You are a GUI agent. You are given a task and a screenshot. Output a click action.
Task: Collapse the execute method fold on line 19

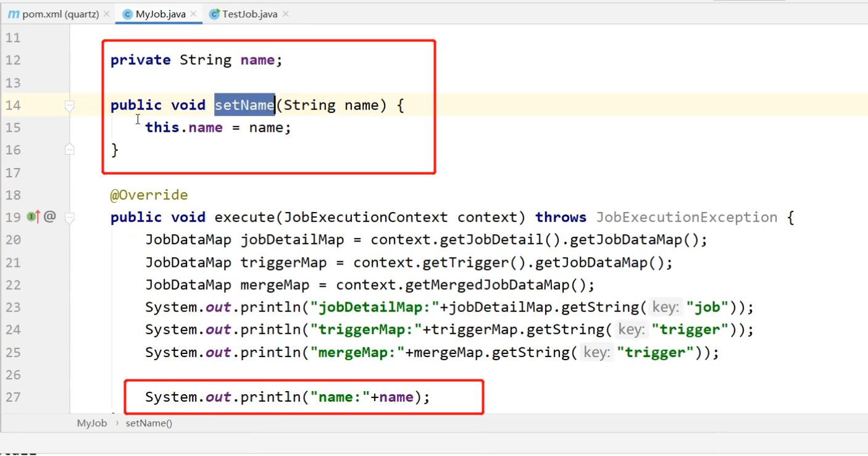70,217
